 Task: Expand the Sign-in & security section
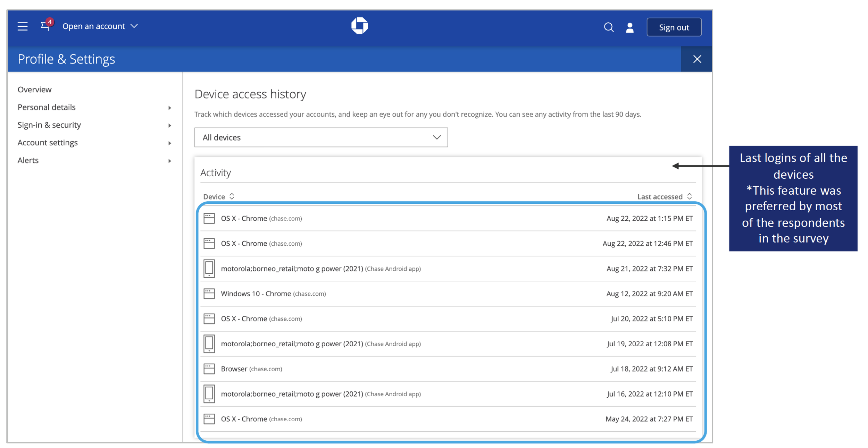coord(49,125)
